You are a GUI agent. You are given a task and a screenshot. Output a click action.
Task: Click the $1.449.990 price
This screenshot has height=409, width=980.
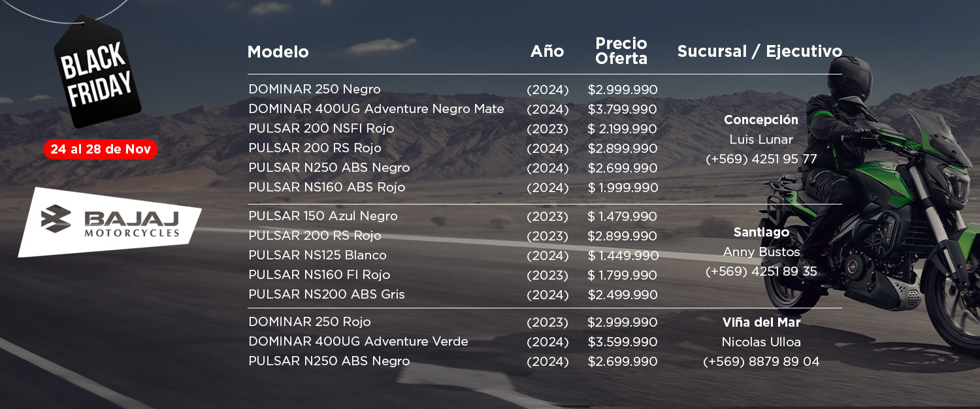click(x=623, y=255)
